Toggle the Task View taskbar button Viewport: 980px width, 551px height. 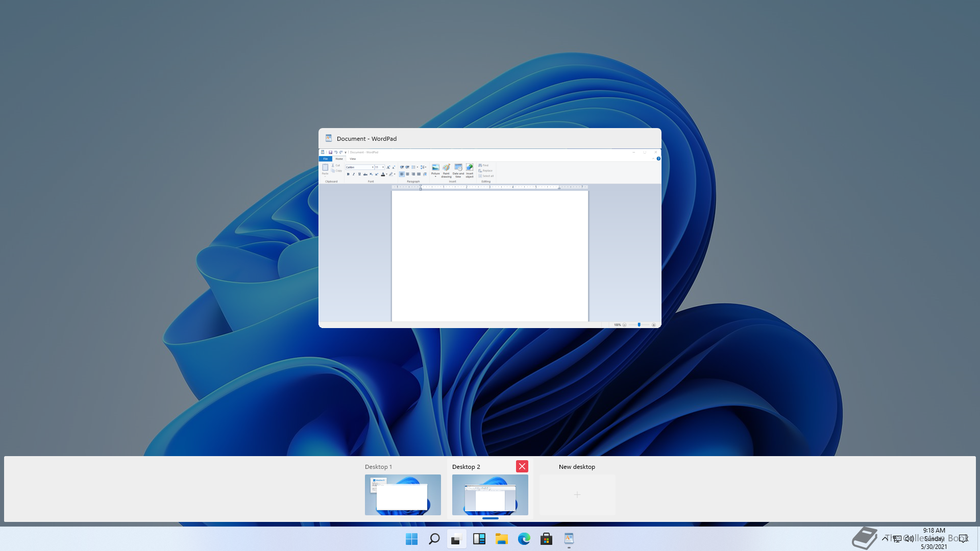tap(456, 539)
